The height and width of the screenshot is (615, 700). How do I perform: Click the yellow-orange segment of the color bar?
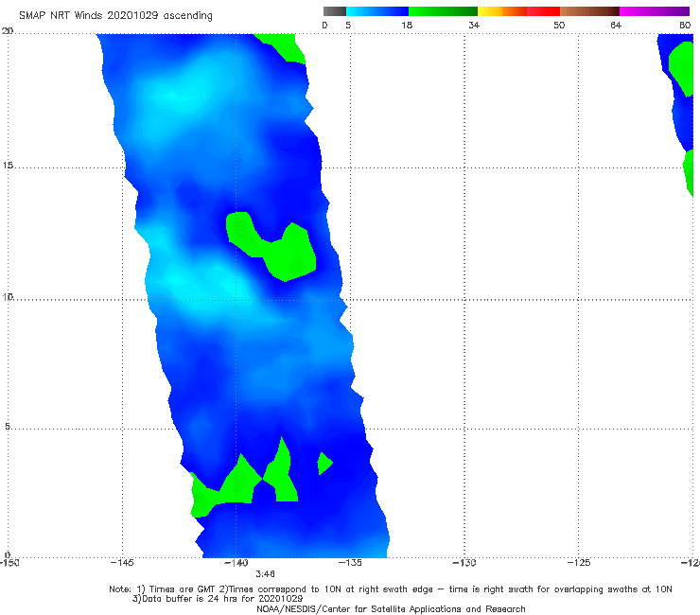coord(502,11)
